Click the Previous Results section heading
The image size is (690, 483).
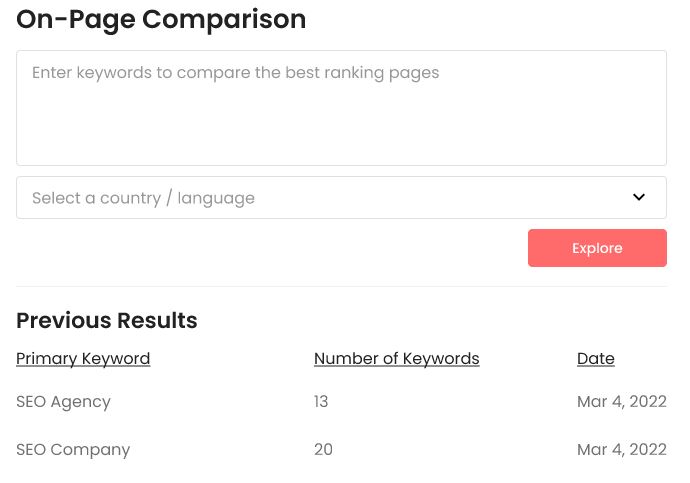click(x=106, y=320)
